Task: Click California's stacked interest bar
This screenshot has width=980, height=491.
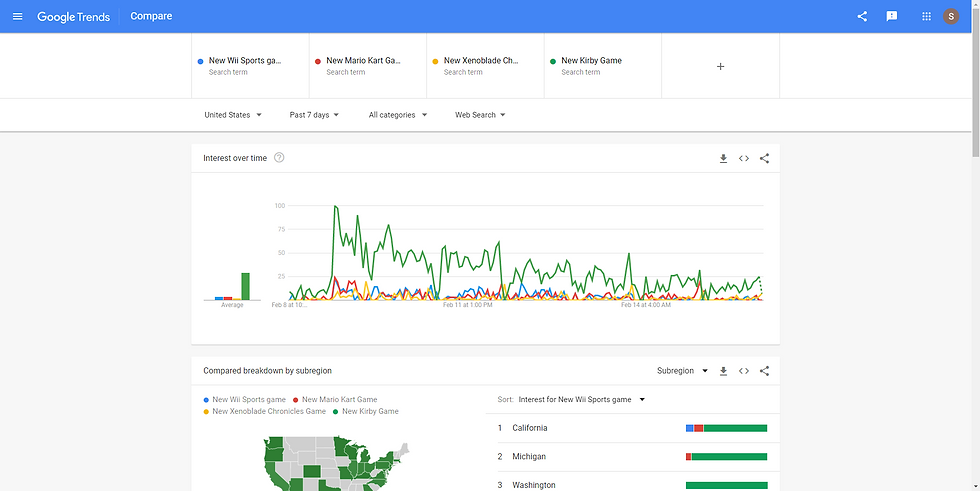Action: click(x=726, y=428)
